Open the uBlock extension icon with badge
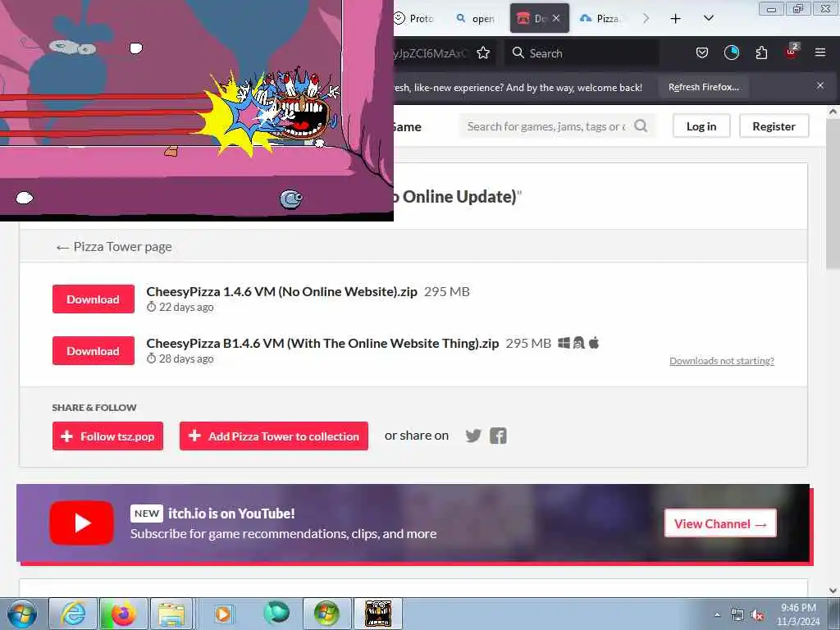The height and width of the screenshot is (630, 840). coord(792,52)
